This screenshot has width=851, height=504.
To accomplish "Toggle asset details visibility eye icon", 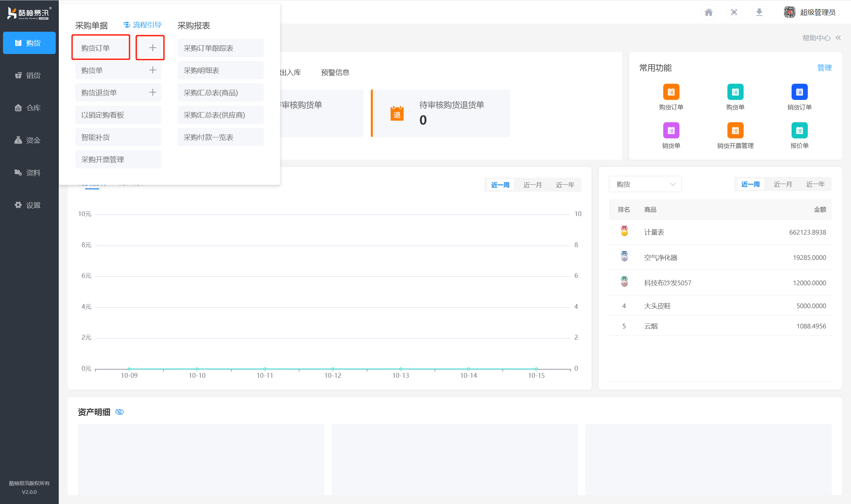I will pyautogui.click(x=120, y=412).
